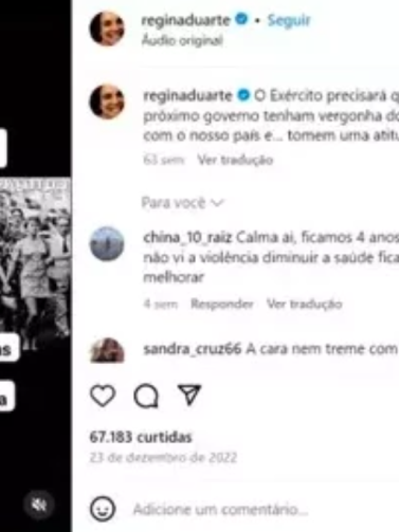This screenshot has width=399, height=532.
Task: Click Ver tradução under the caption
Action: (235, 160)
